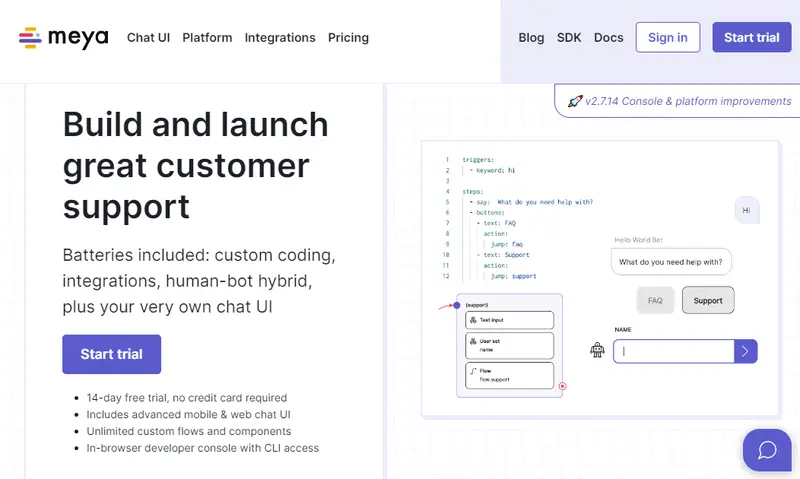This screenshot has width=800, height=479.
Task: Click the Flow support node
Action: tap(509, 375)
